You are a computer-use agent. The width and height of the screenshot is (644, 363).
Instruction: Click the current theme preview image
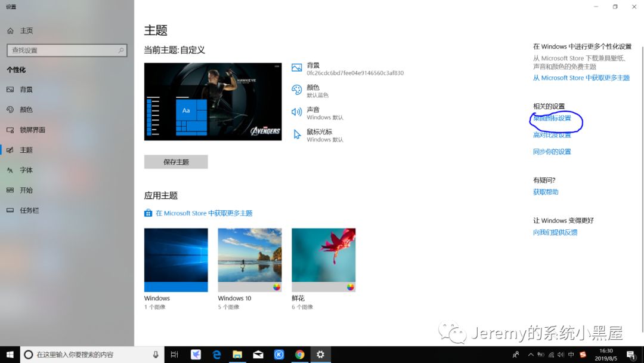[213, 101]
